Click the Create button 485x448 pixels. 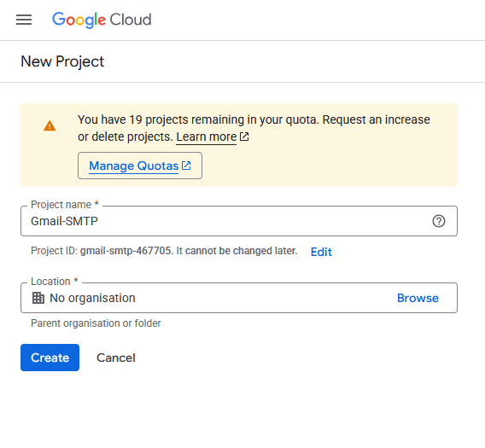(x=50, y=358)
